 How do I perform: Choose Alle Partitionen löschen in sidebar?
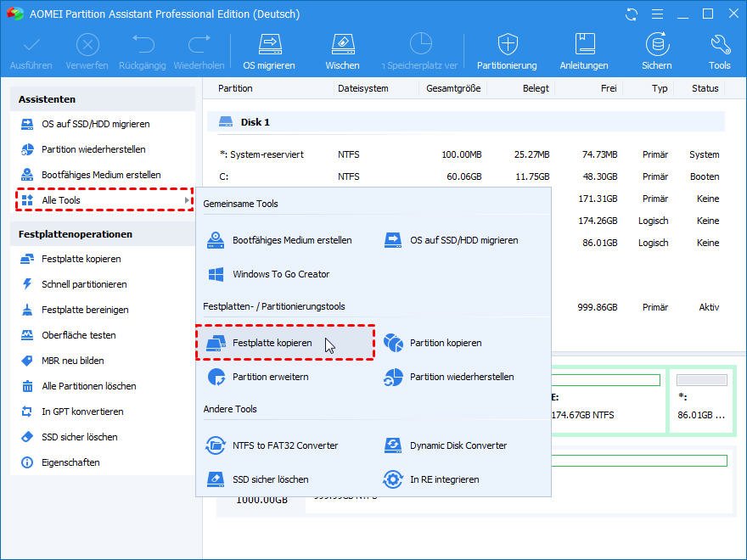103,386
